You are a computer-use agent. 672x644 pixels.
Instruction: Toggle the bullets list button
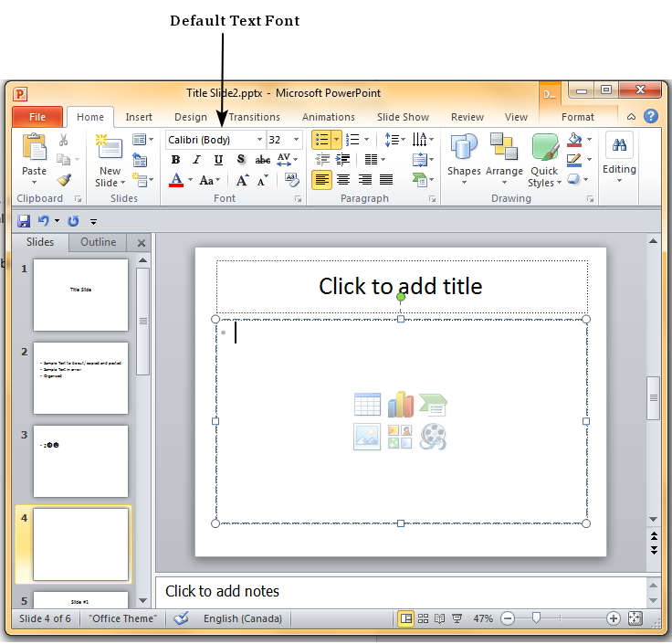point(321,140)
